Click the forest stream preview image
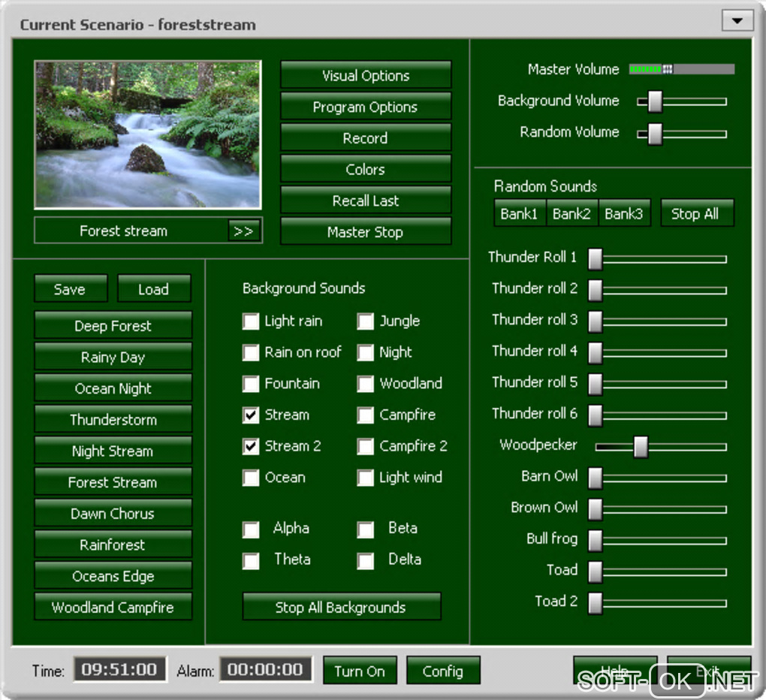 (148, 135)
